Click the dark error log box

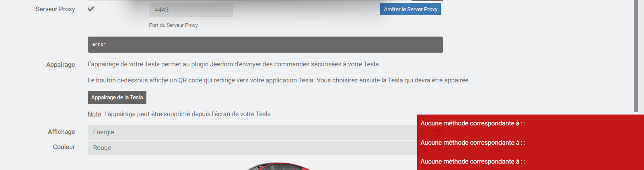[x=265, y=45]
